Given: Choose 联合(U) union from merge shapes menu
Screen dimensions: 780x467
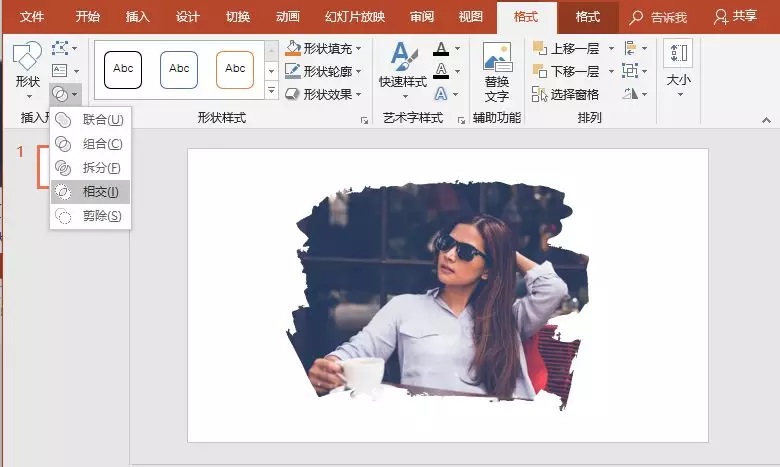Looking at the screenshot, I should [x=90, y=120].
